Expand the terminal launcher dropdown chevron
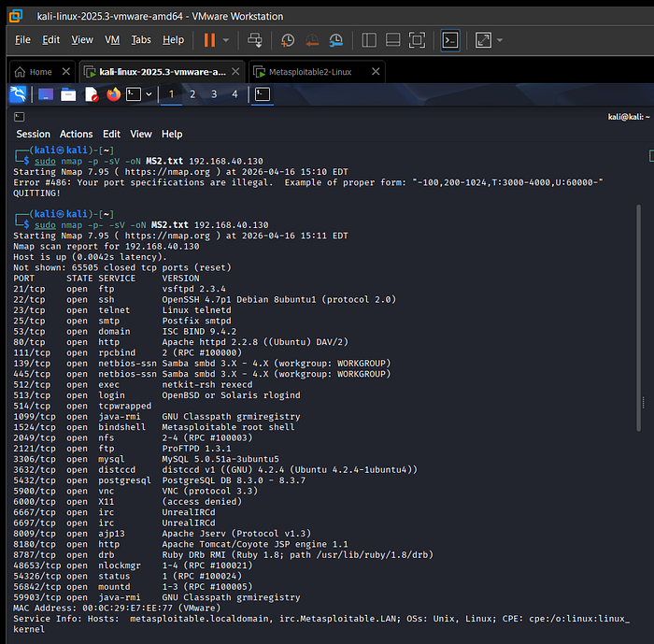654x644 pixels. pyautogui.click(x=149, y=94)
